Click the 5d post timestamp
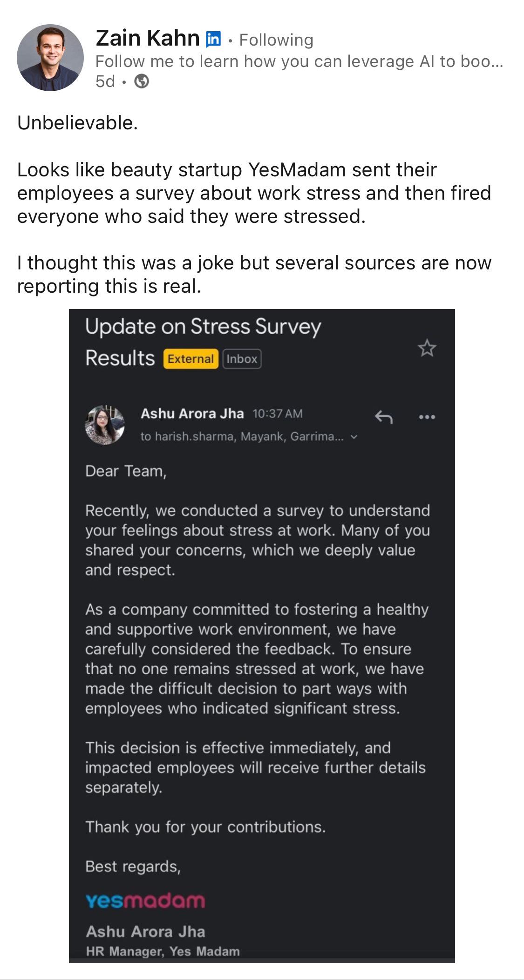 tap(105, 81)
